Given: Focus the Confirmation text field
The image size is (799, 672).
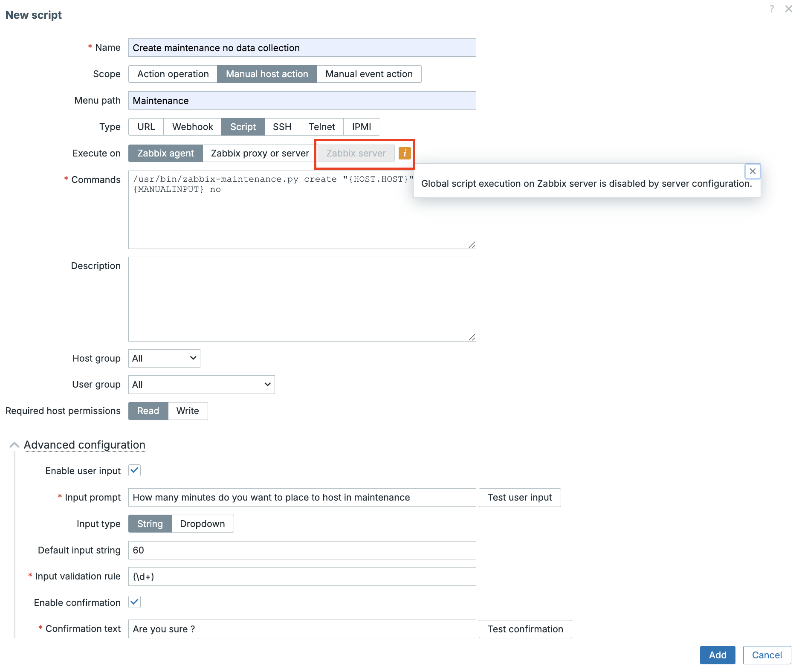Looking at the screenshot, I should pyautogui.click(x=302, y=629).
